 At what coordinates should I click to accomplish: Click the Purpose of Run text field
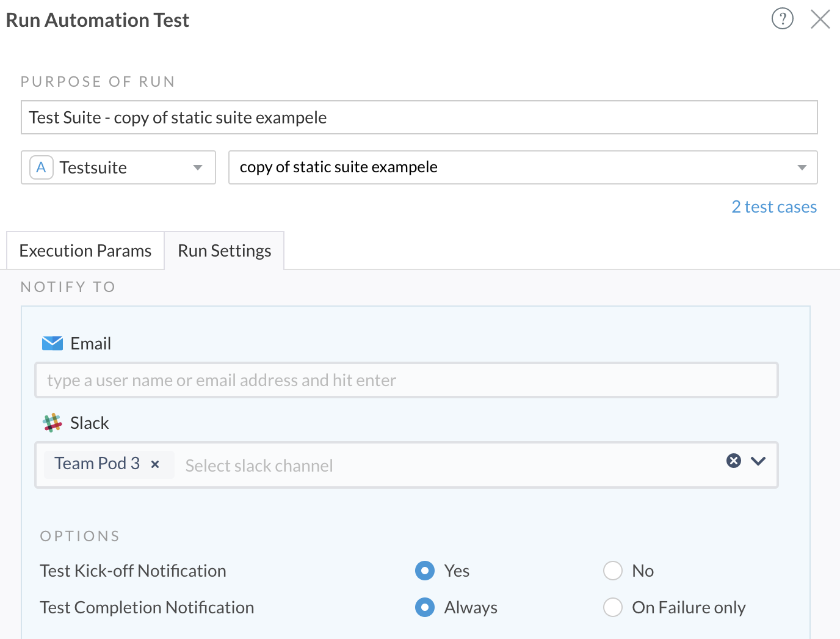click(x=419, y=117)
